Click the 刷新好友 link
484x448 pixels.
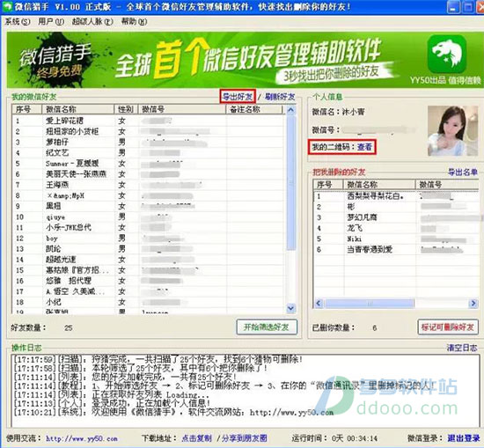pos(280,97)
